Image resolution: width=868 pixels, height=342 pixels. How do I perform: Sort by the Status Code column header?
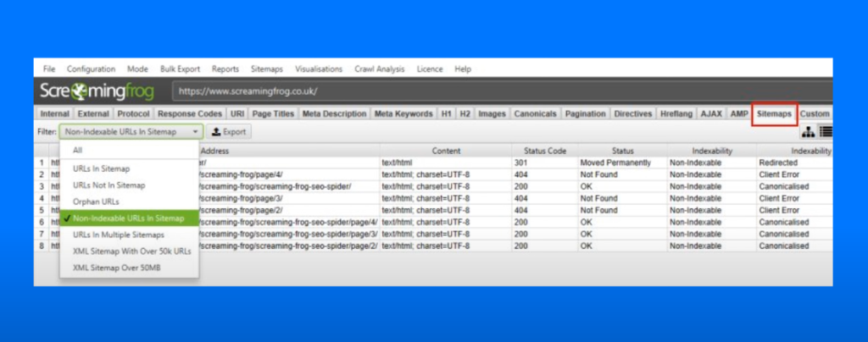[545, 151]
